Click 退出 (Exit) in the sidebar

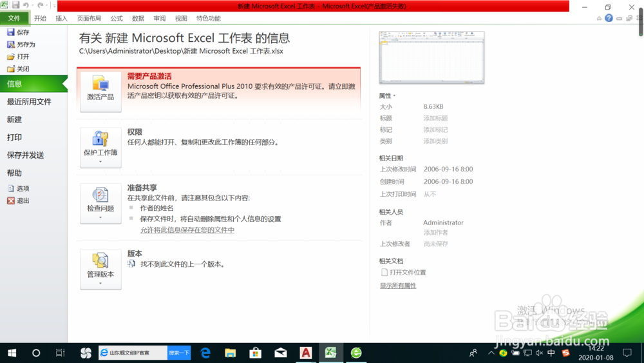19,201
